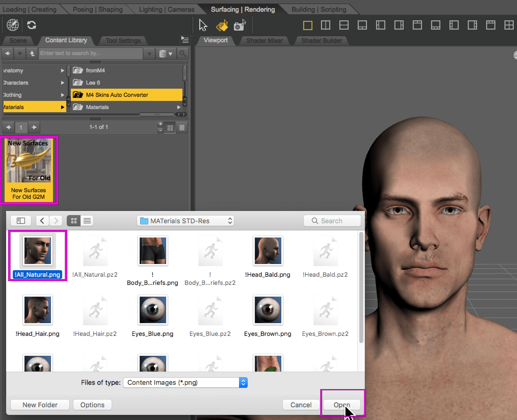Click the refresh icon in toolbar
Image resolution: width=517 pixels, height=420 pixels.
[32, 25]
